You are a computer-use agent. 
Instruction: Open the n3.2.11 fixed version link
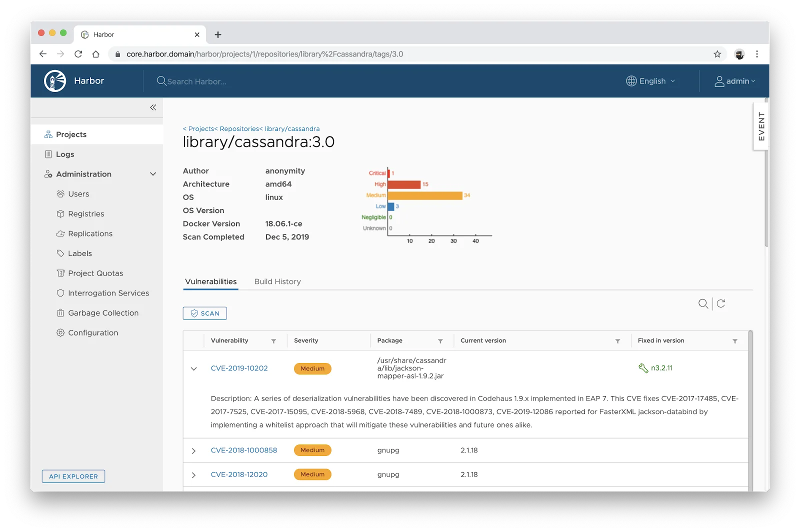(x=660, y=368)
